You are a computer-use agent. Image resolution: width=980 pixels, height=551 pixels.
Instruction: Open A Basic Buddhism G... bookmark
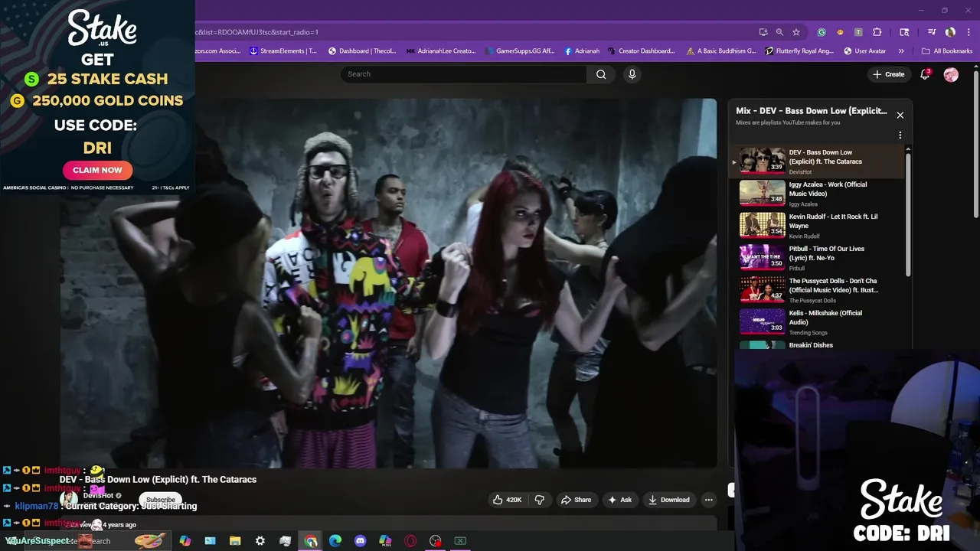(721, 51)
